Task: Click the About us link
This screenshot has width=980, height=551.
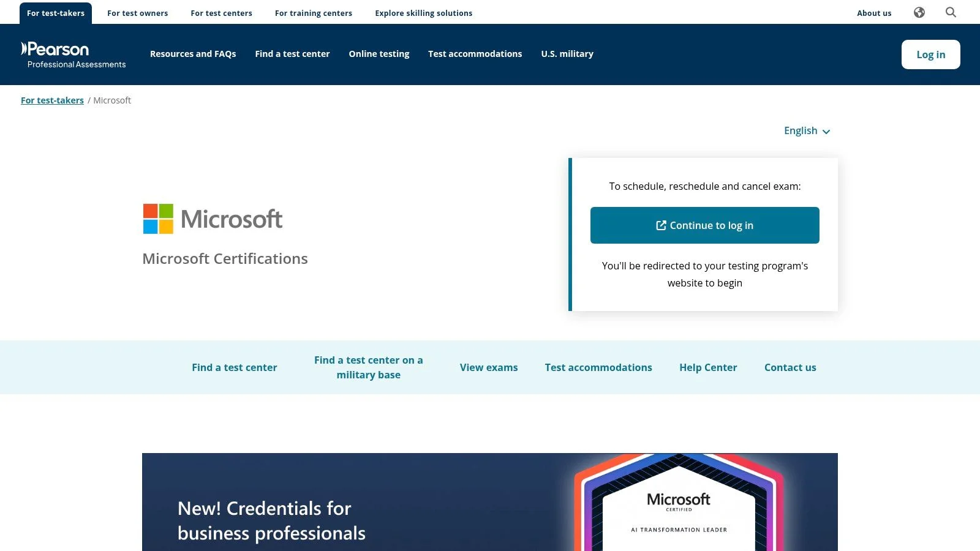Action: [x=874, y=13]
